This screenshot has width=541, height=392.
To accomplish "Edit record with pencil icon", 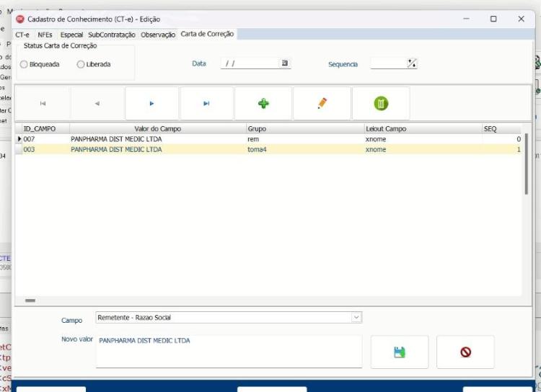I will [322, 104].
